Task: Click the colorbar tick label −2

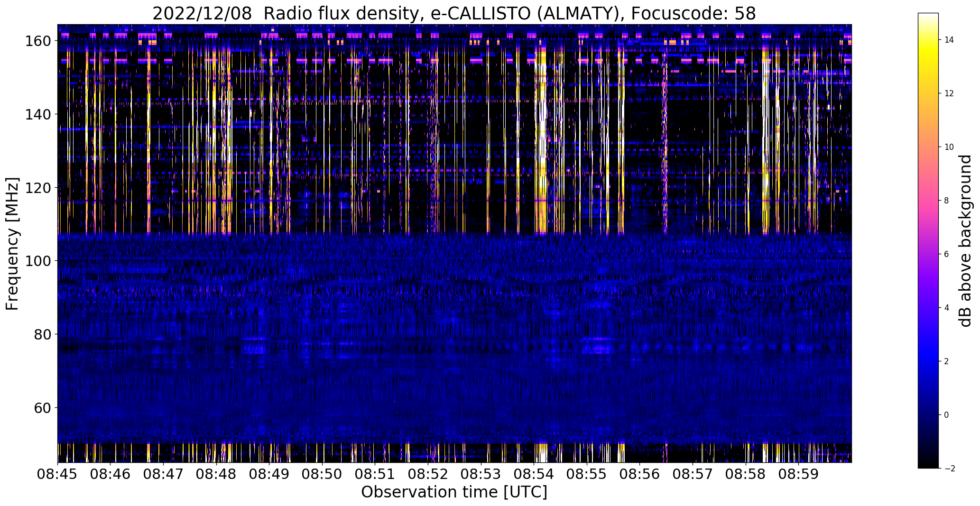Action: tap(949, 469)
